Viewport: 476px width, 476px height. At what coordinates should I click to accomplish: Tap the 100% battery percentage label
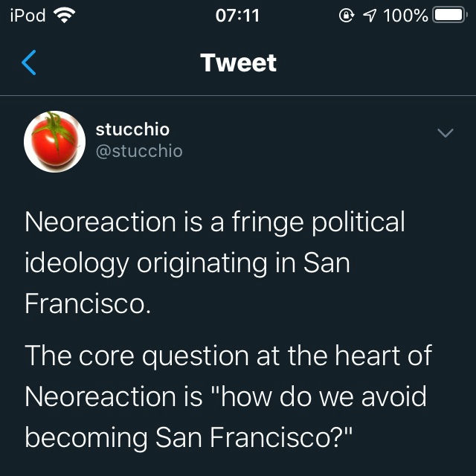[x=405, y=15]
